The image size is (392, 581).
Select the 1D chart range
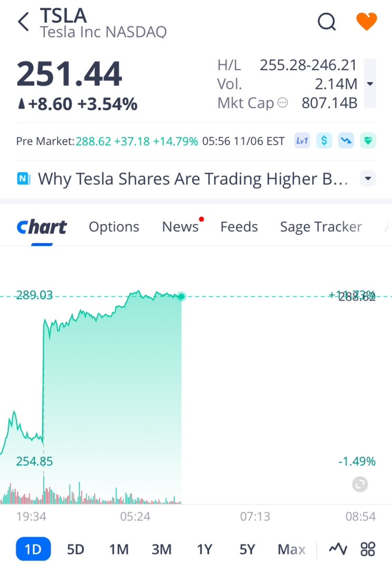[33, 549]
